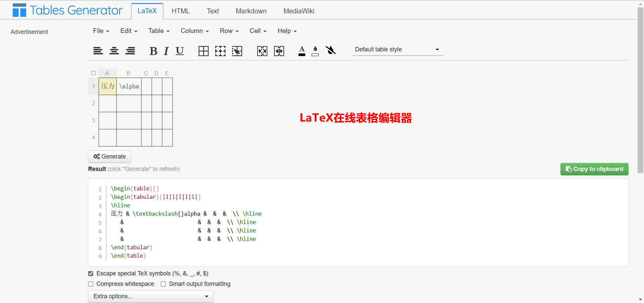Select column header C
Screen dimensions: 644x303
(x=146, y=73)
